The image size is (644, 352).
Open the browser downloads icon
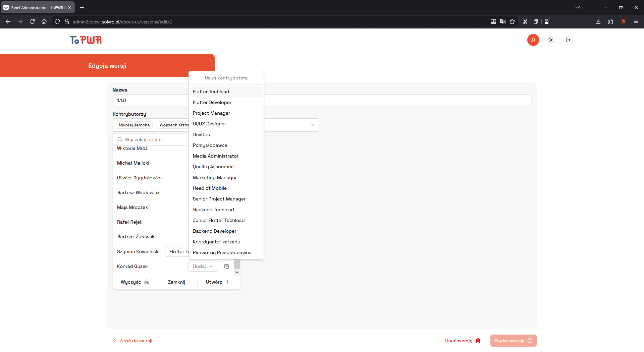tap(598, 21)
